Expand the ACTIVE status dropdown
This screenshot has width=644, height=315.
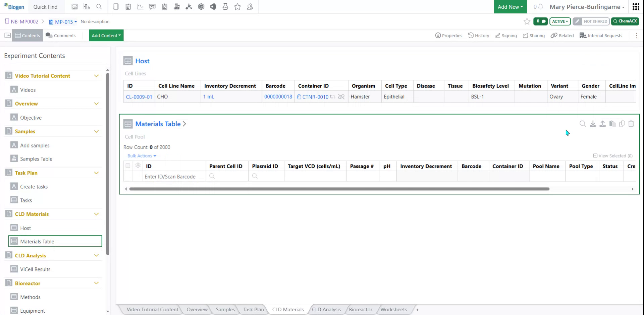[x=559, y=21]
